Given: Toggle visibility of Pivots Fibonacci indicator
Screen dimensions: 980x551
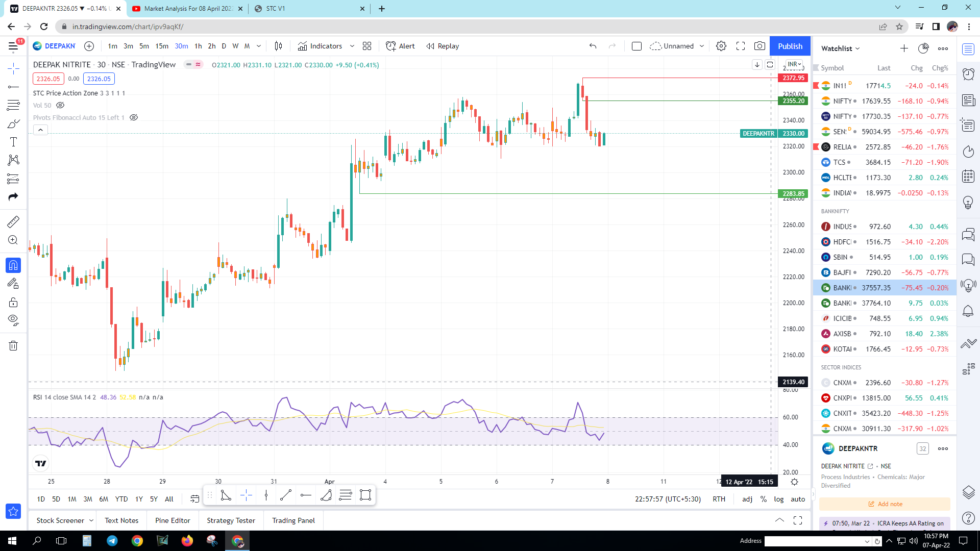Looking at the screenshot, I should pyautogui.click(x=134, y=117).
